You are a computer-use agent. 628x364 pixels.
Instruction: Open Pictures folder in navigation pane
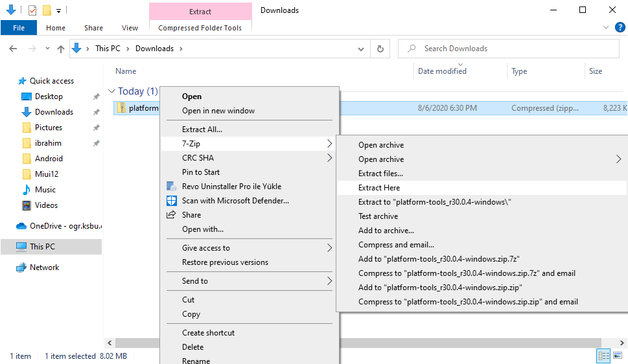pos(49,128)
